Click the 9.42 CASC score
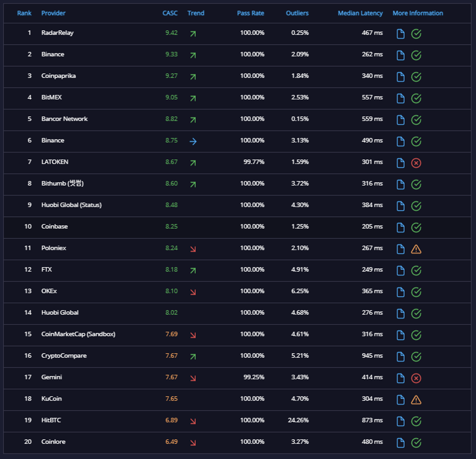Screen dimensions: 476x459 (x=171, y=33)
